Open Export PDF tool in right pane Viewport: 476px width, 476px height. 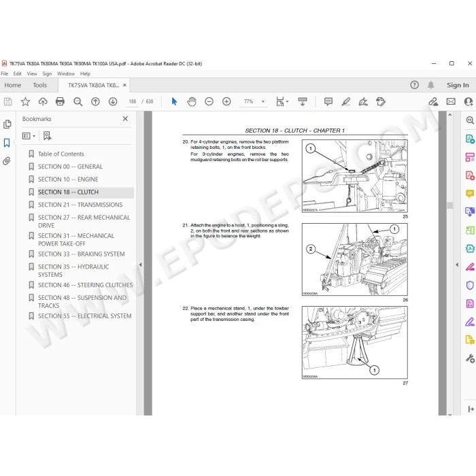pos(470,139)
